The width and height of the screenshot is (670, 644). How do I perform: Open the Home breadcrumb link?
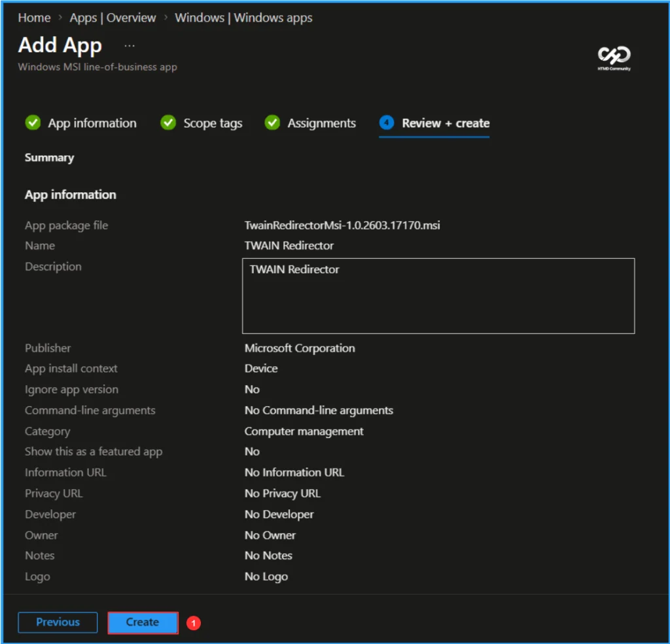34,18
